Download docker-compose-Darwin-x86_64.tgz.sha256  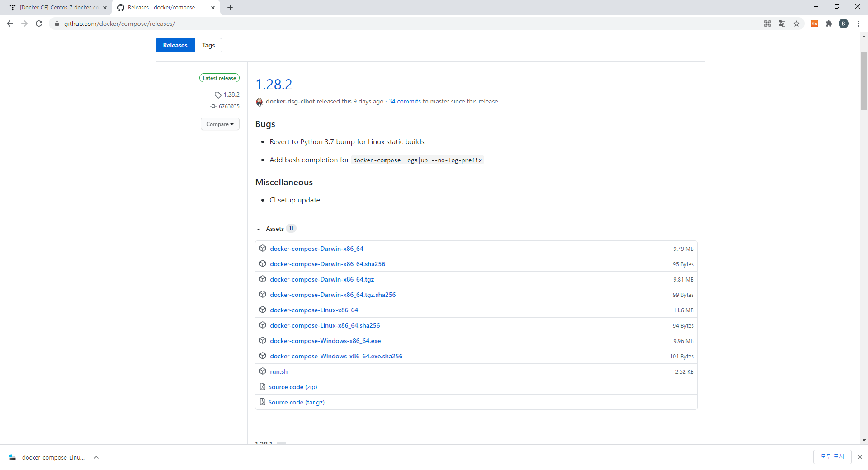(x=333, y=295)
